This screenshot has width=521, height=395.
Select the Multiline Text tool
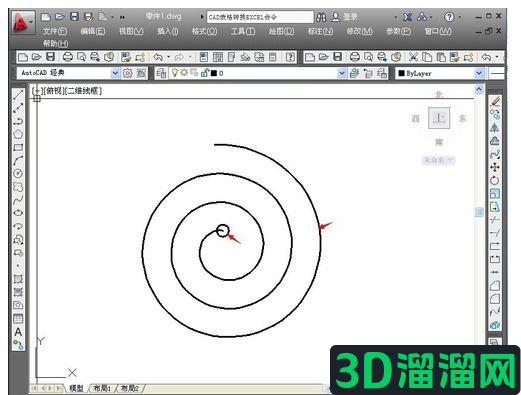click(x=18, y=332)
